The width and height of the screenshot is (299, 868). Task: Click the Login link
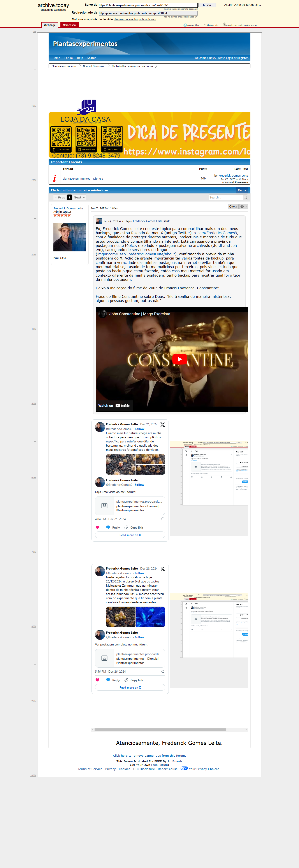point(229,58)
